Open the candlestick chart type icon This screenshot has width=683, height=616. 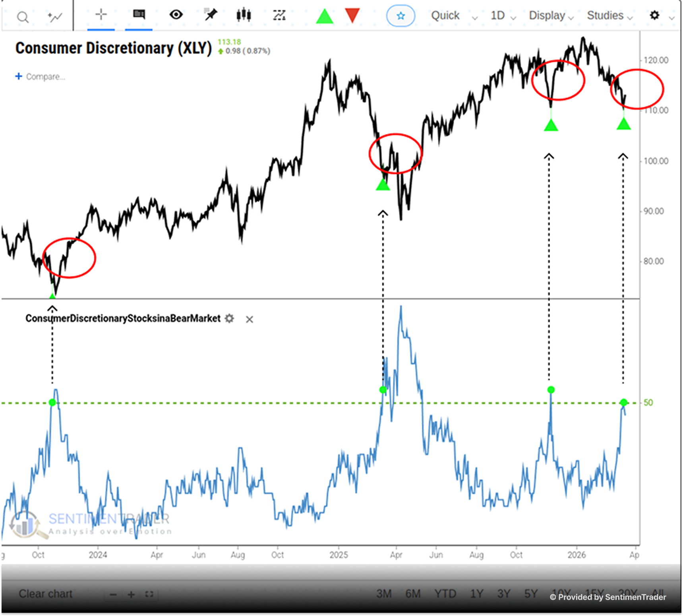tap(244, 15)
